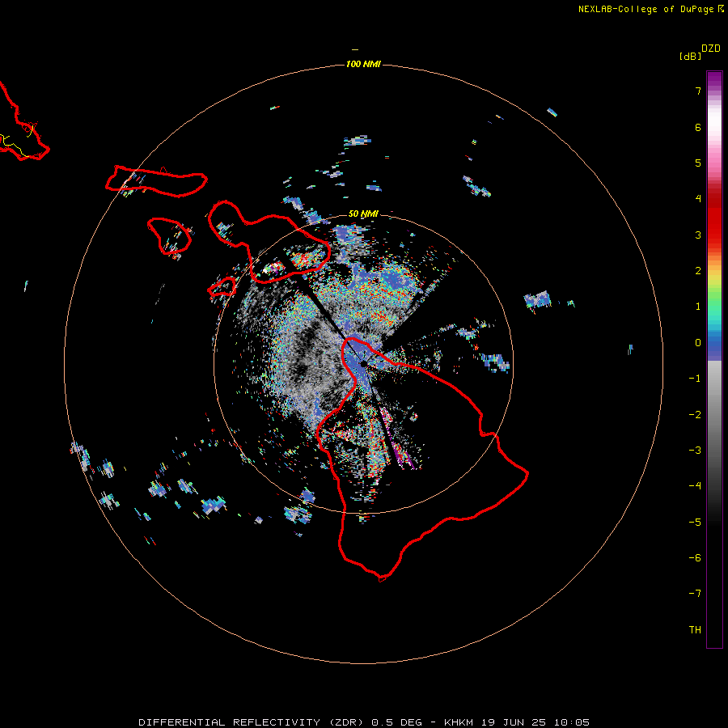Click the -7 dB label on the legend

[x=695, y=594]
